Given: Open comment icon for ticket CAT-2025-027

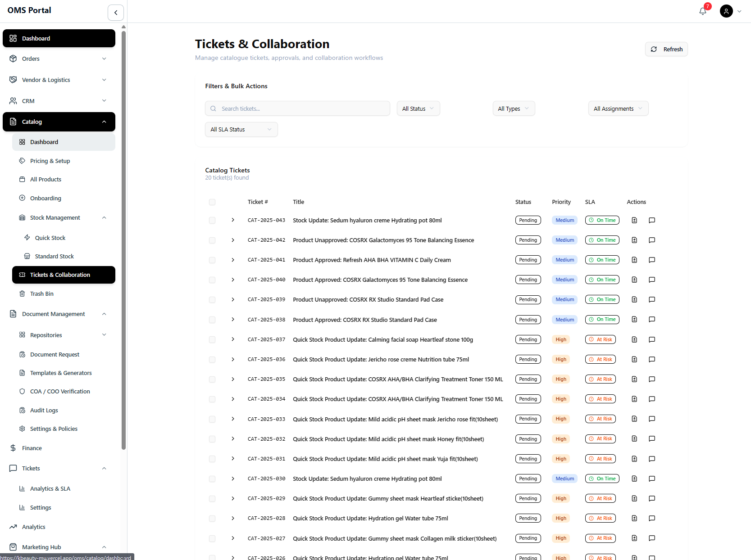Looking at the screenshot, I should [x=652, y=538].
